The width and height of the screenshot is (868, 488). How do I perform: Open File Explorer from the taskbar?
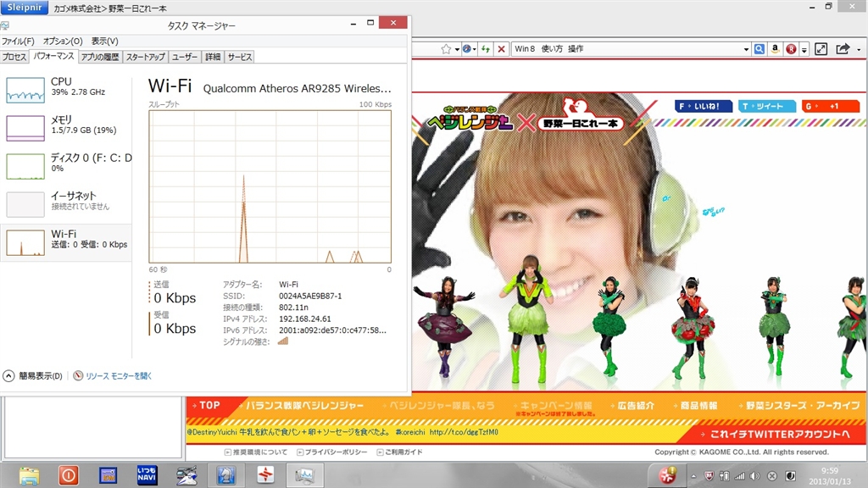(x=30, y=475)
